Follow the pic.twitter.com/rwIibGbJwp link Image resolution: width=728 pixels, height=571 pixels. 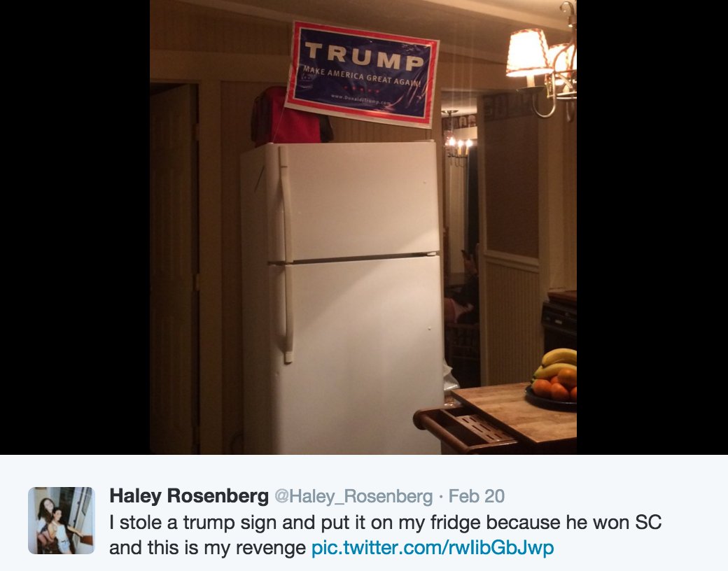point(433,547)
